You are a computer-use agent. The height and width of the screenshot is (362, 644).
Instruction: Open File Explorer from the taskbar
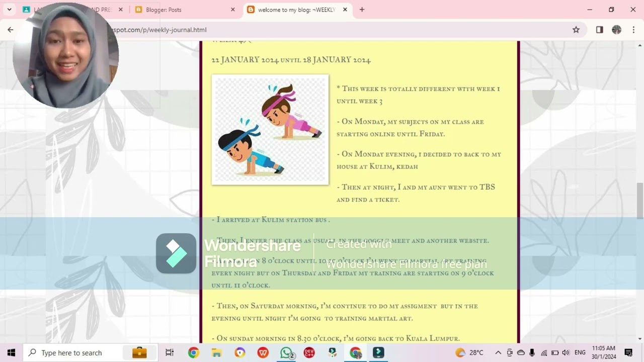click(x=216, y=352)
